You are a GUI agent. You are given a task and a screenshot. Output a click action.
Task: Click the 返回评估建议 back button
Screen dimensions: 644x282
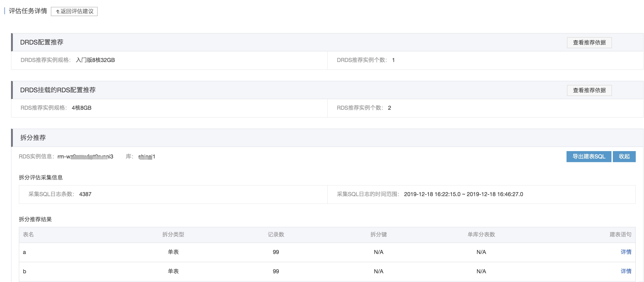point(74,11)
